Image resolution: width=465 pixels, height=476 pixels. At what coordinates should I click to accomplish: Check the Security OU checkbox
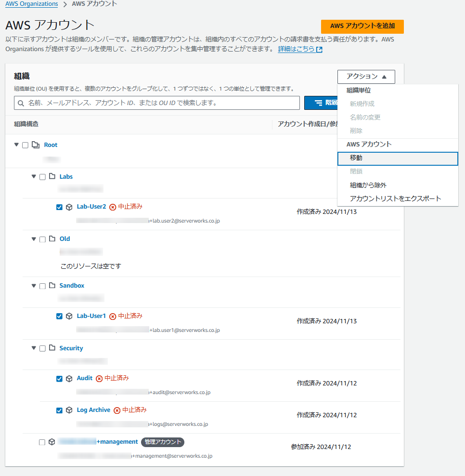pos(42,348)
